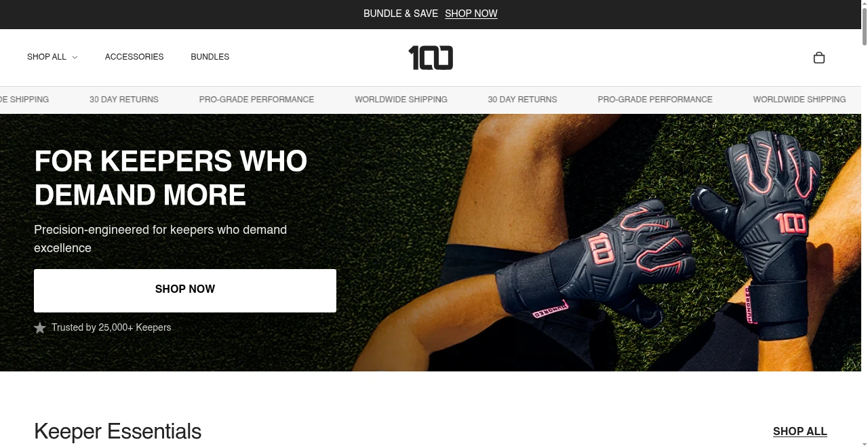Click the Trusted by 25,000+ Keepers text
Screen dimensions: 868x448
coord(111,327)
